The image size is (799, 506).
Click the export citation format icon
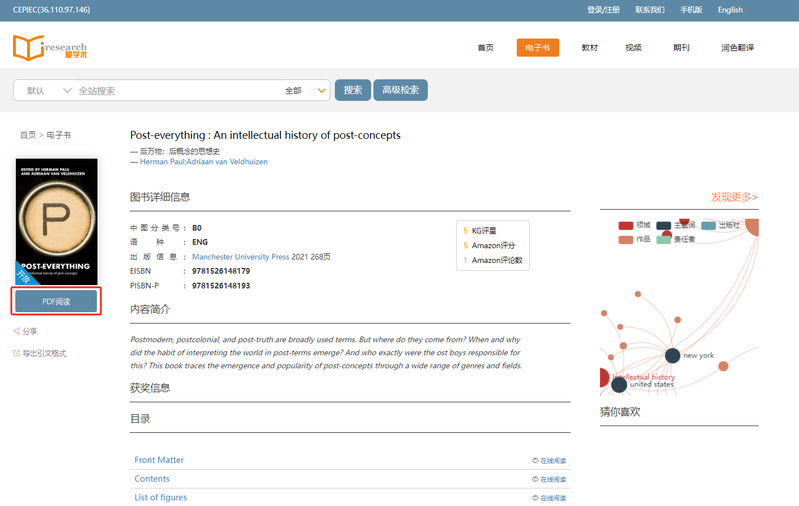pyautogui.click(x=16, y=353)
